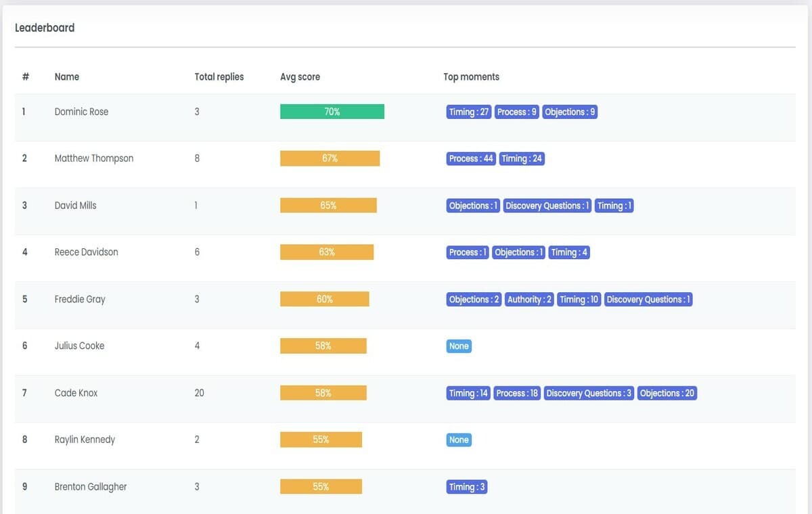The image size is (812, 514).
Task: Select Brenton Gallagher's name
Action: [91, 487]
